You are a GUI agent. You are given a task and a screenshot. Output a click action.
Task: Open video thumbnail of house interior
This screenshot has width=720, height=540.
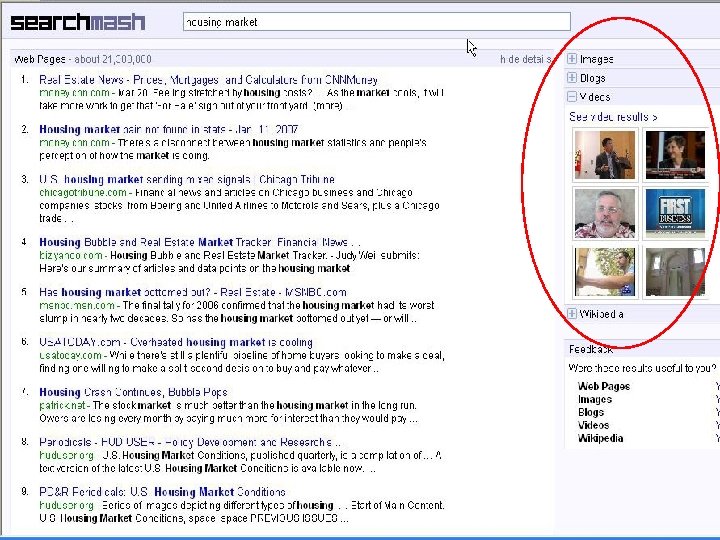(x=675, y=272)
